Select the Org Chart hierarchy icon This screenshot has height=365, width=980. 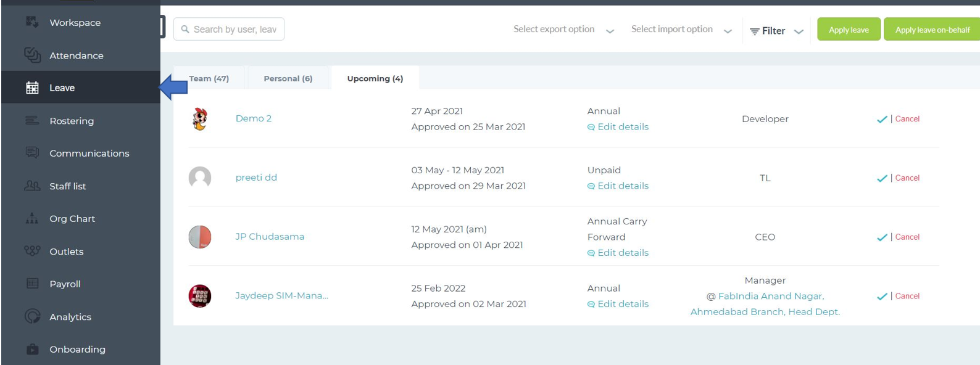(x=32, y=218)
